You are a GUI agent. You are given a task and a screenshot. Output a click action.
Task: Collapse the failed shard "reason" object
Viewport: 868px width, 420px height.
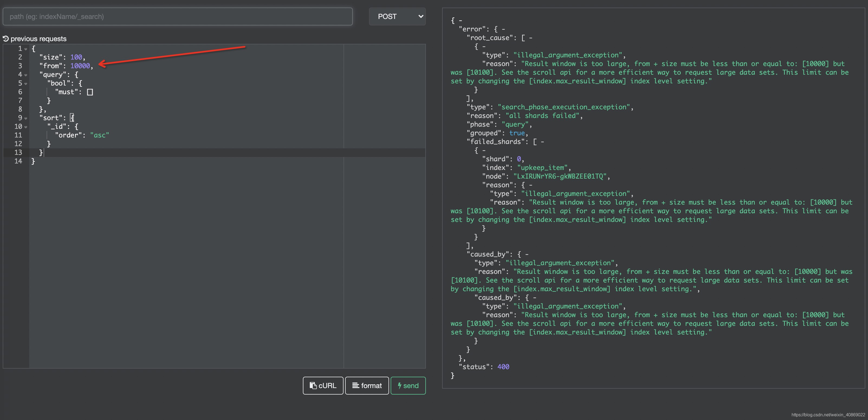pos(531,185)
